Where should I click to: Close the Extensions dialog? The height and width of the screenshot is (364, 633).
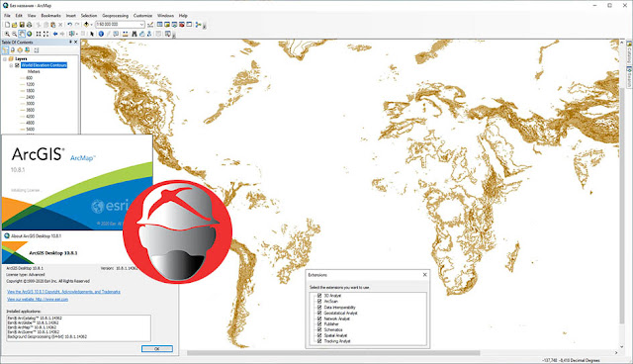coord(424,274)
